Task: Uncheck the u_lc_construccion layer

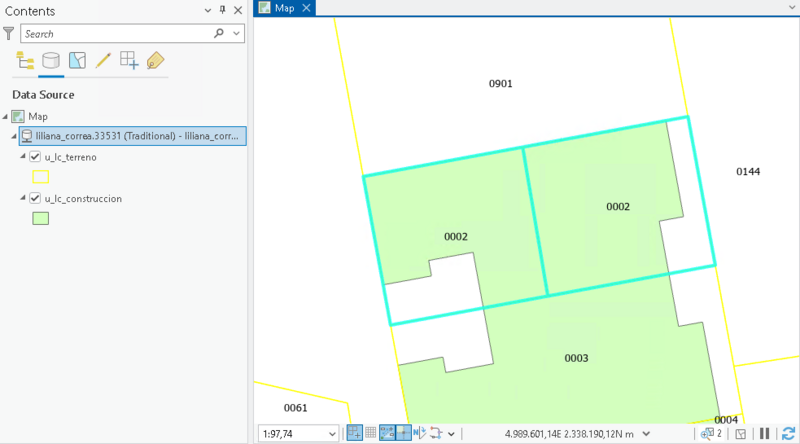Action: pos(35,198)
